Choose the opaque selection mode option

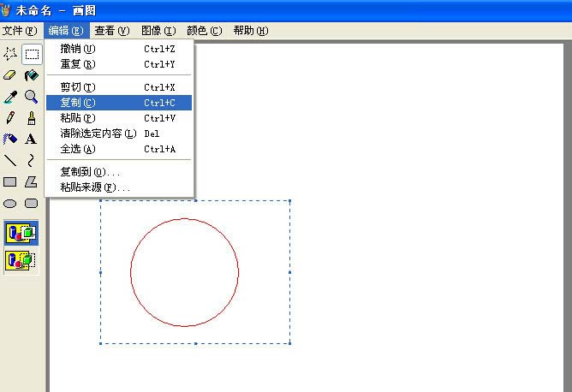tap(21, 233)
